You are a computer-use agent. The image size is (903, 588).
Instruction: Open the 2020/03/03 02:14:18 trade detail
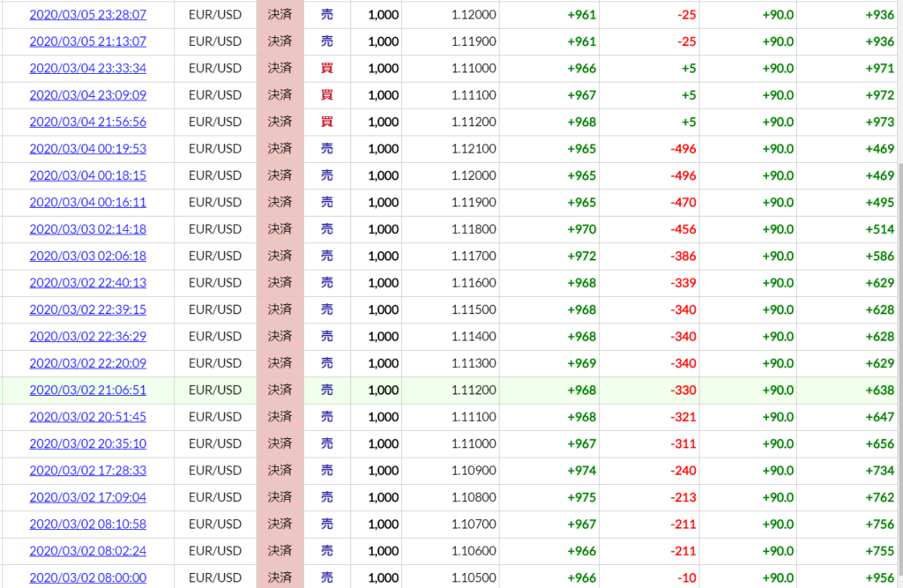point(87,229)
